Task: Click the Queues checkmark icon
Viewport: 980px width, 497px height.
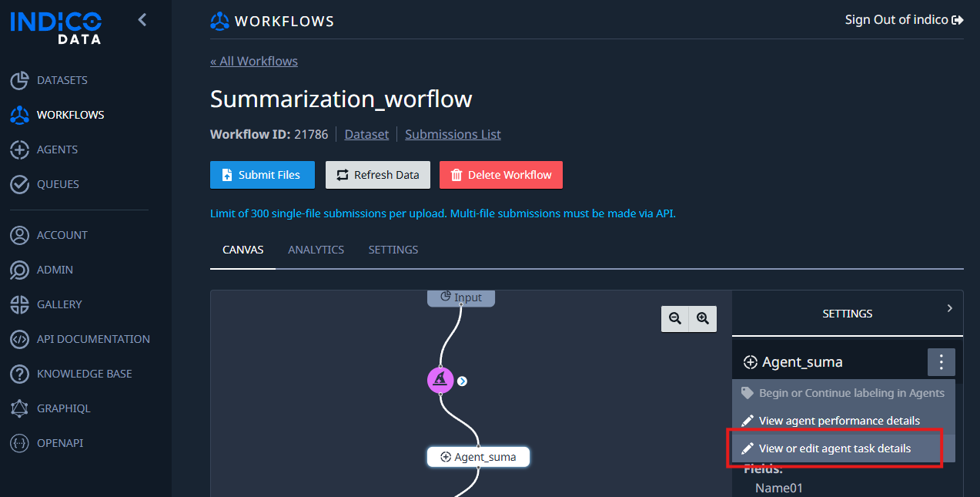Action: point(19,184)
